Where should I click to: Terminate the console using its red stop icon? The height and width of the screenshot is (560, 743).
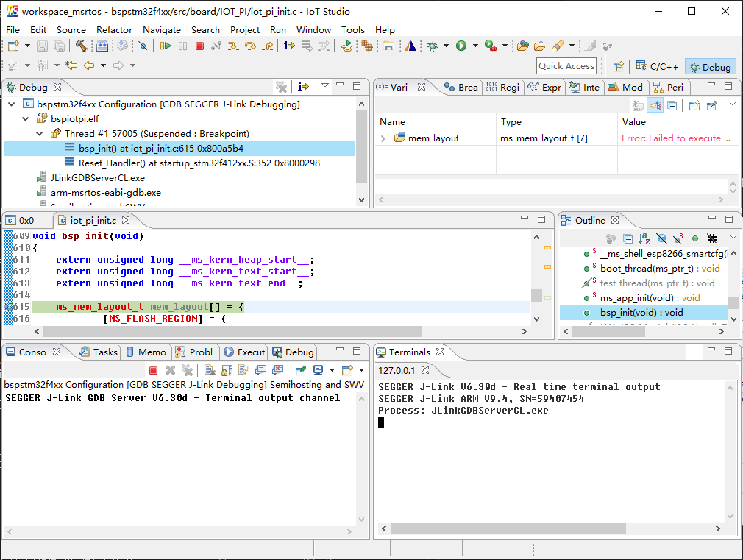[153, 370]
